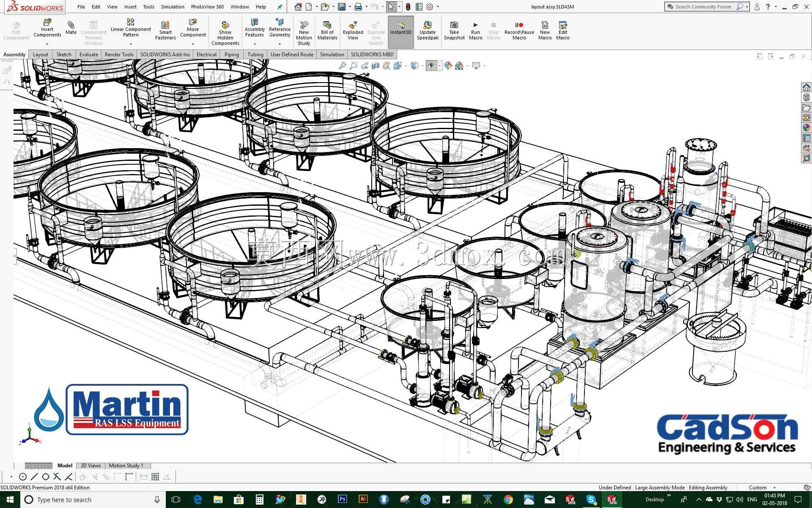Insert a Bill of Materials
Screen dimensions: 812x508
[327, 30]
